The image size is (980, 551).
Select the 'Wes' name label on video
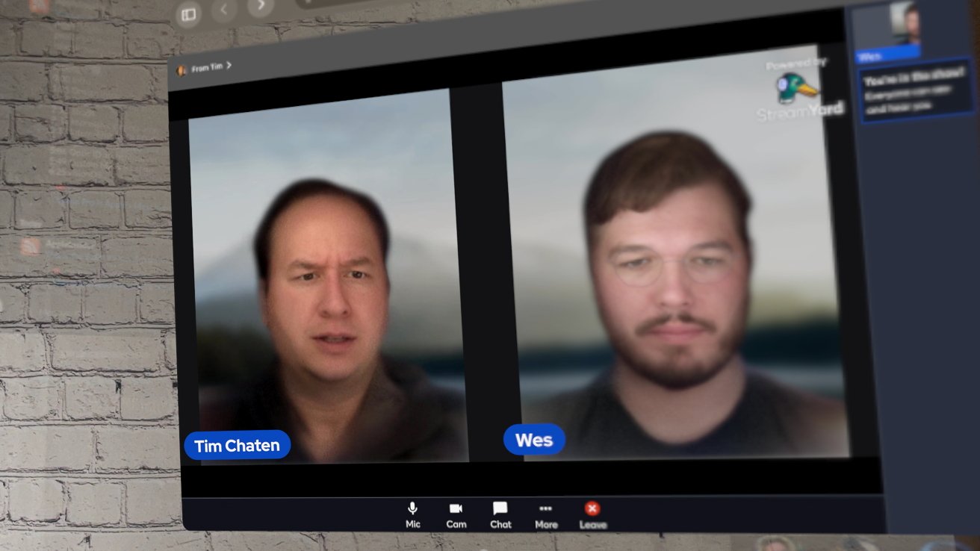tap(534, 440)
